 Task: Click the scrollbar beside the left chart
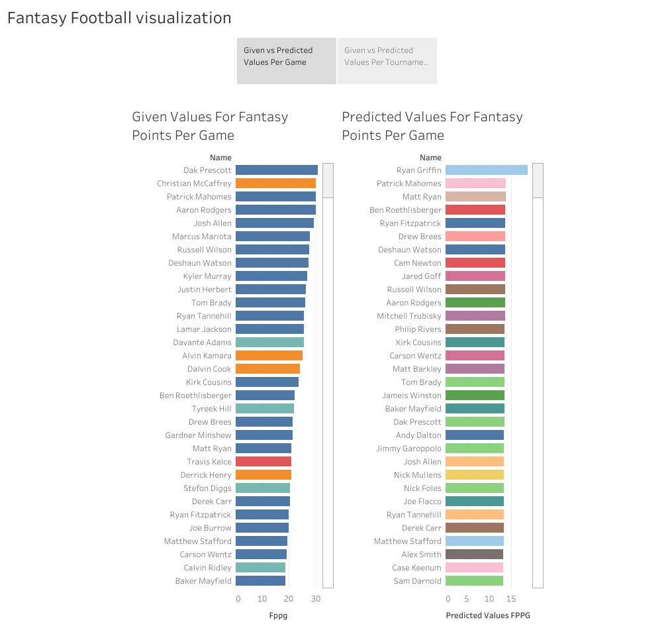tap(328, 179)
